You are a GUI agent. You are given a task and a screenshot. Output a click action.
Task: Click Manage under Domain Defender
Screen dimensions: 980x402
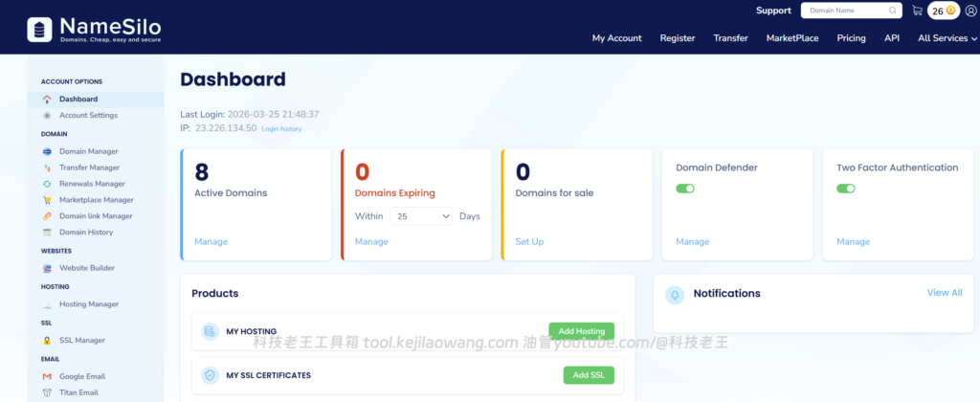click(x=693, y=242)
